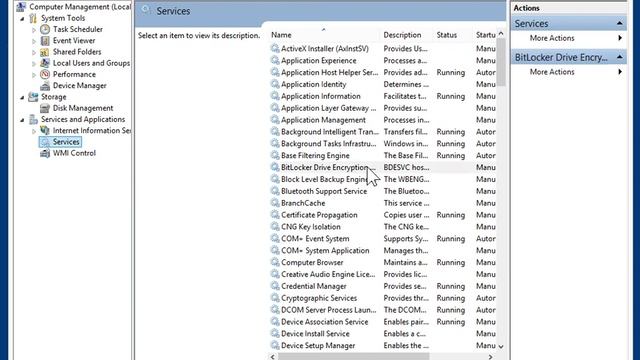Click the gear icon for Application Identity
Image resolution: width=640 pixels, height=360 pixels.
click(275, 84)
